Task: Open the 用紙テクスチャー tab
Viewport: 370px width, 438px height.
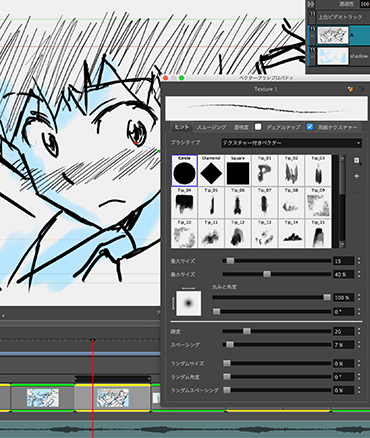Action: coord(337,127)
